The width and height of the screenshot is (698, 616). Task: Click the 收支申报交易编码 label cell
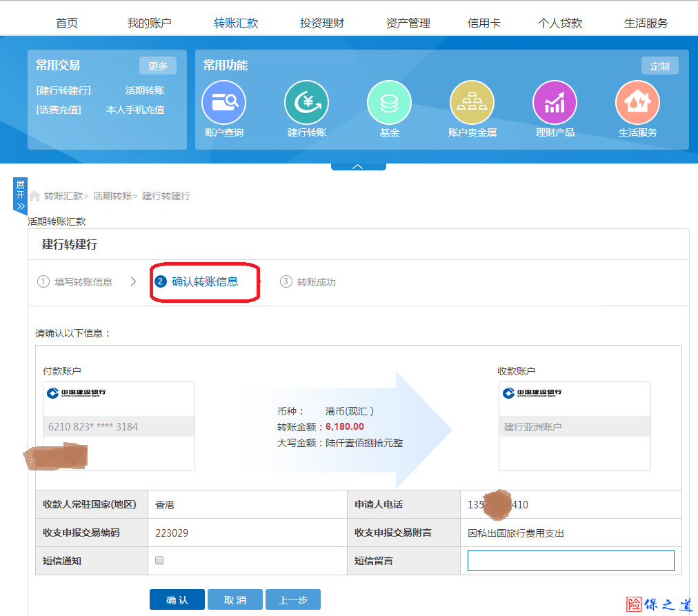pyautogui.click(x=92, y=533)
